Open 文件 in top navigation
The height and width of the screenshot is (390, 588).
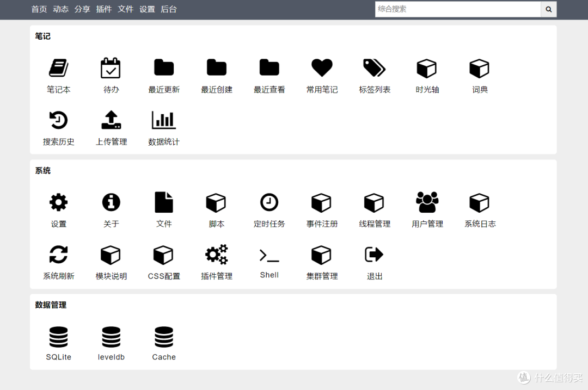point(125,9)
